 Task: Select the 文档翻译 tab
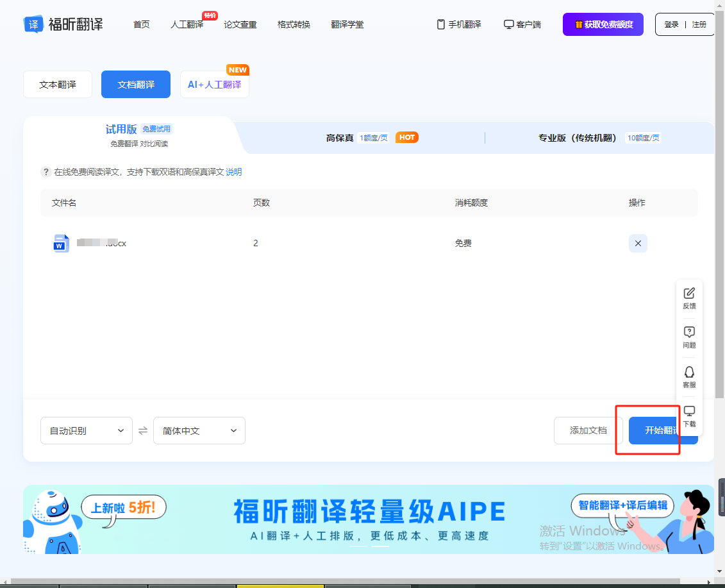136,84
